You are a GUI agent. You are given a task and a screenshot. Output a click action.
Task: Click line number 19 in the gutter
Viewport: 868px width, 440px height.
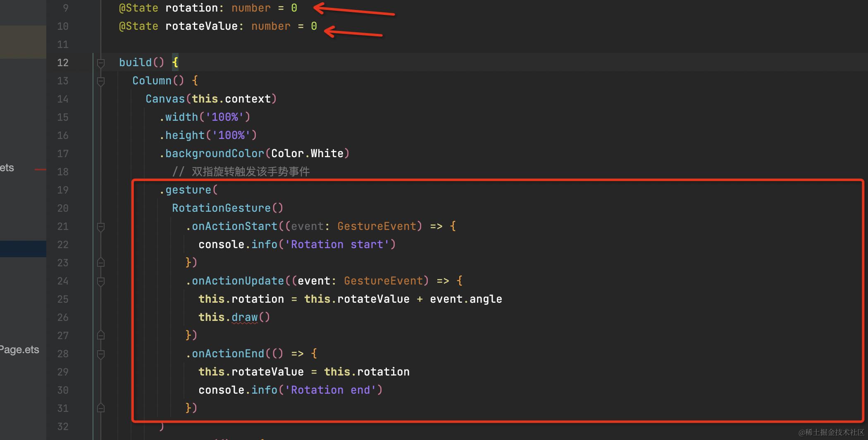pos(63,190)
